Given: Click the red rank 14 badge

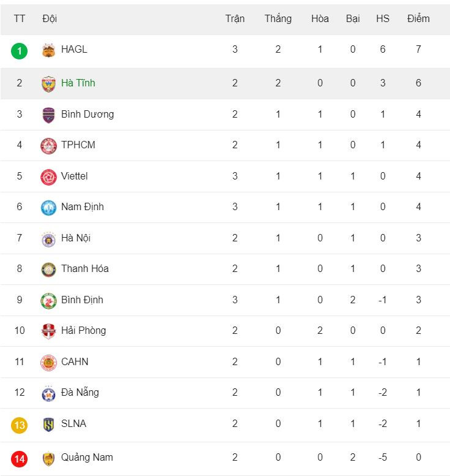Looking at the screenshot, I should 19,458.
